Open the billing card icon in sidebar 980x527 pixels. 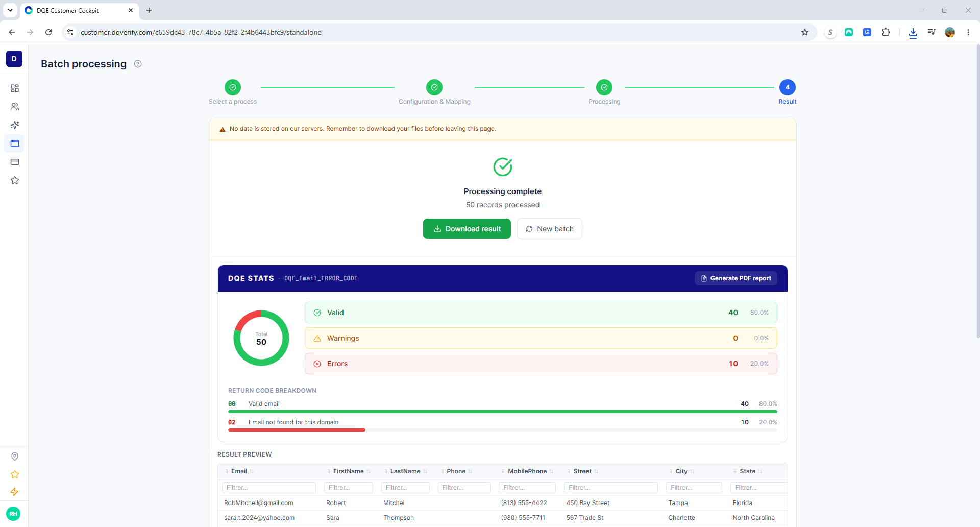15,162
